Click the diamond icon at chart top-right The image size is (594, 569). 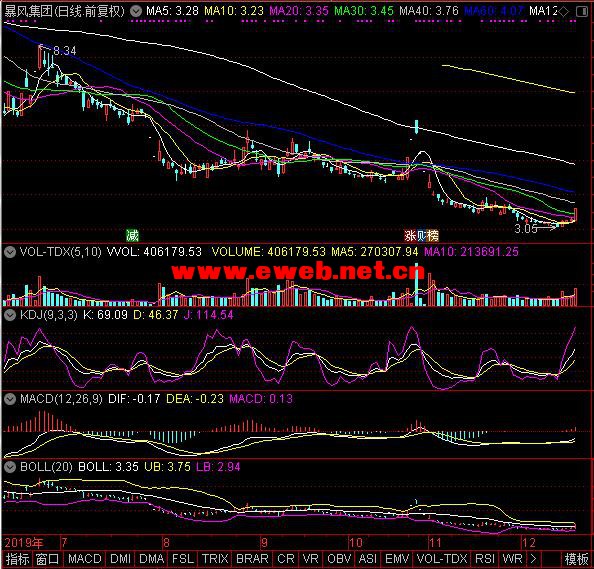[563, 11]
